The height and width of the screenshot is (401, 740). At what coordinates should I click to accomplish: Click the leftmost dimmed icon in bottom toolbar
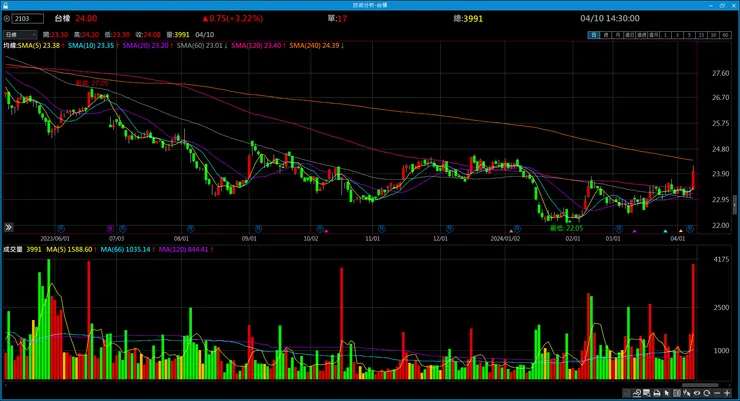pos(626,393)
